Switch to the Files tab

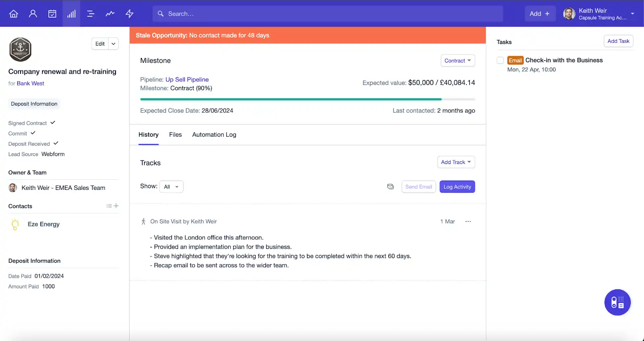(x=175, y=135)
